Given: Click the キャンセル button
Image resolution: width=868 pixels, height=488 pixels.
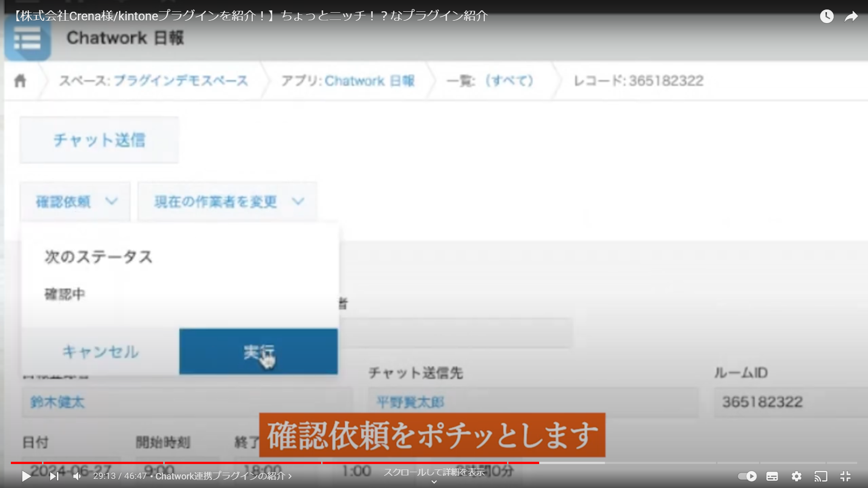Looking at the screenshot, I should 100,351.
